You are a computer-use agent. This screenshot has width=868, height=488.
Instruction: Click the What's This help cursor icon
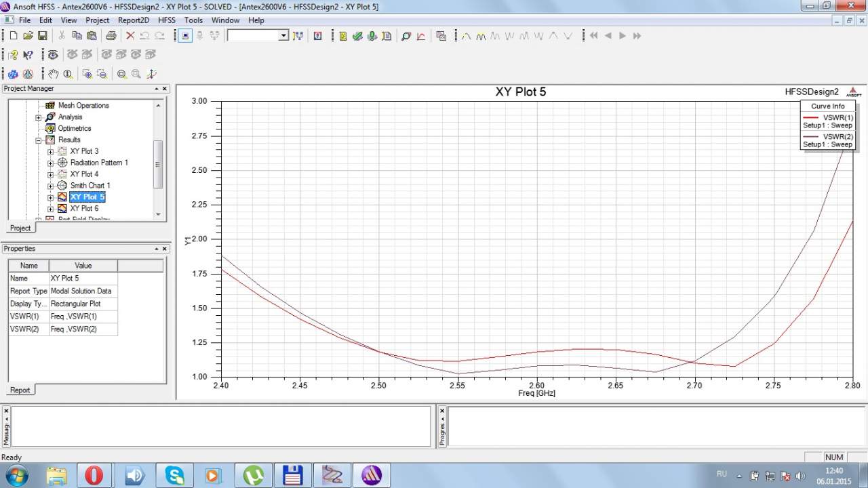click(x=28, y=55)
